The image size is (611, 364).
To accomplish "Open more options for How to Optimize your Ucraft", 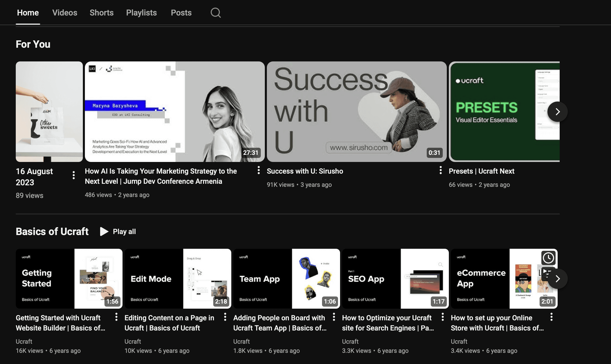I will point(443,317).
